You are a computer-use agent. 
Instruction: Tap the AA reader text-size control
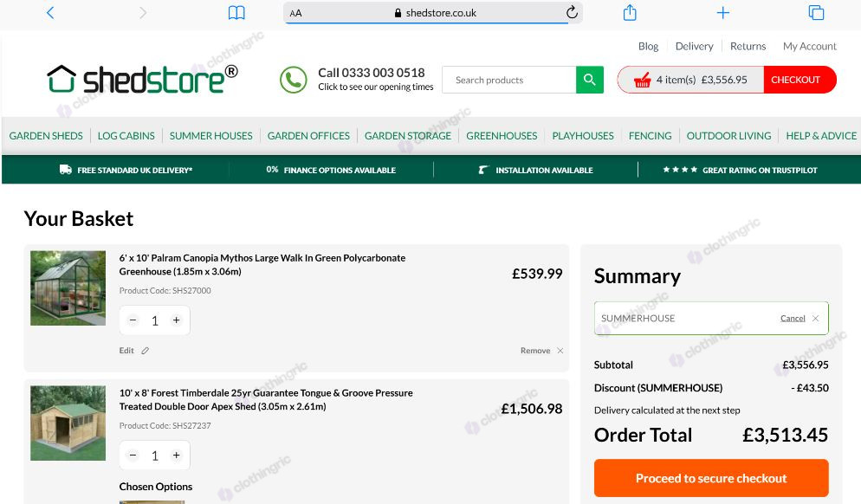295,13
